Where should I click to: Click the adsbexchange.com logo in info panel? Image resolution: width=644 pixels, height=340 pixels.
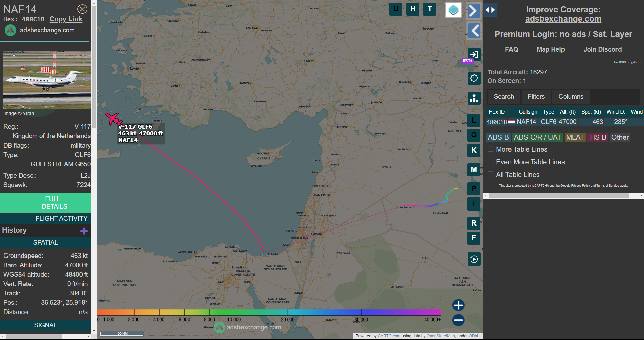10,30
